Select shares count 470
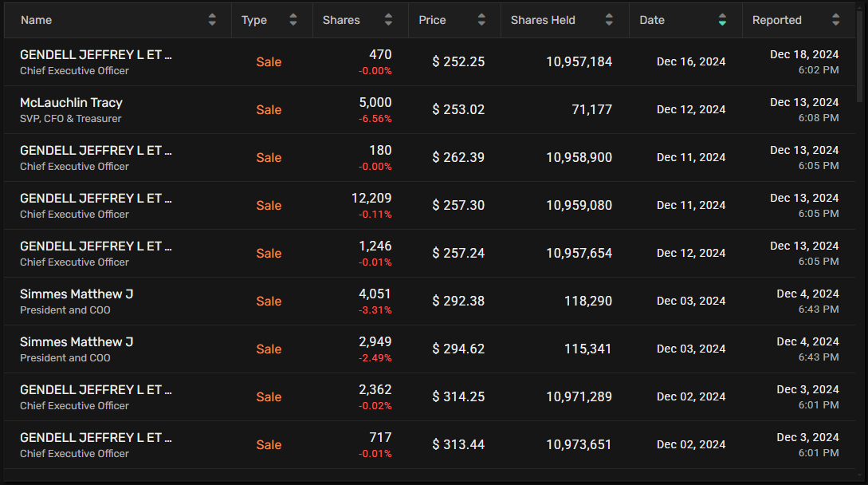The image size is (868, 485). point(380,54)
